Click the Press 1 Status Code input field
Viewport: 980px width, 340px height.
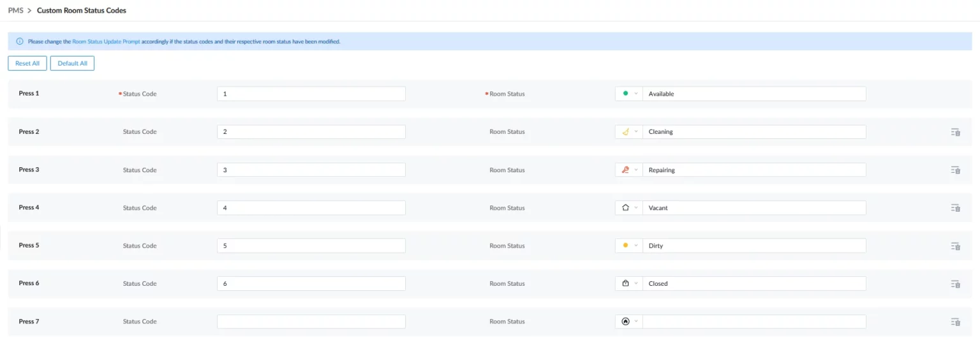311,94
